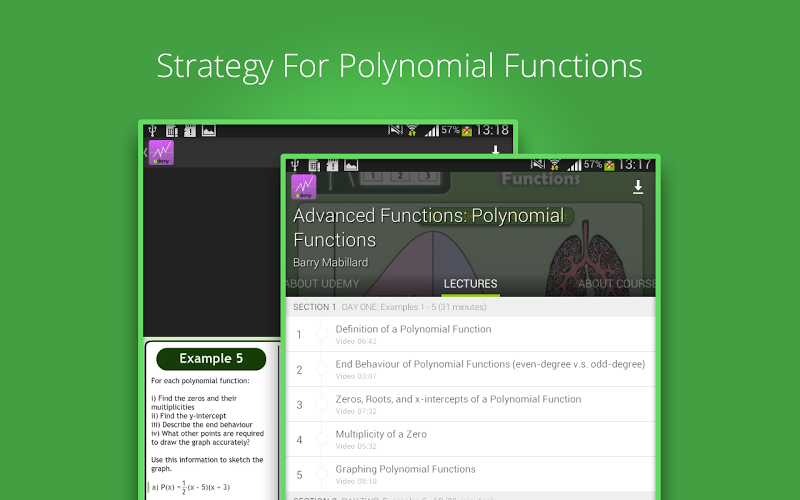Viewport: 800px width, 500px height.
Task: Tap progress circle for lecture 4
Action: [x=322, y=439]
